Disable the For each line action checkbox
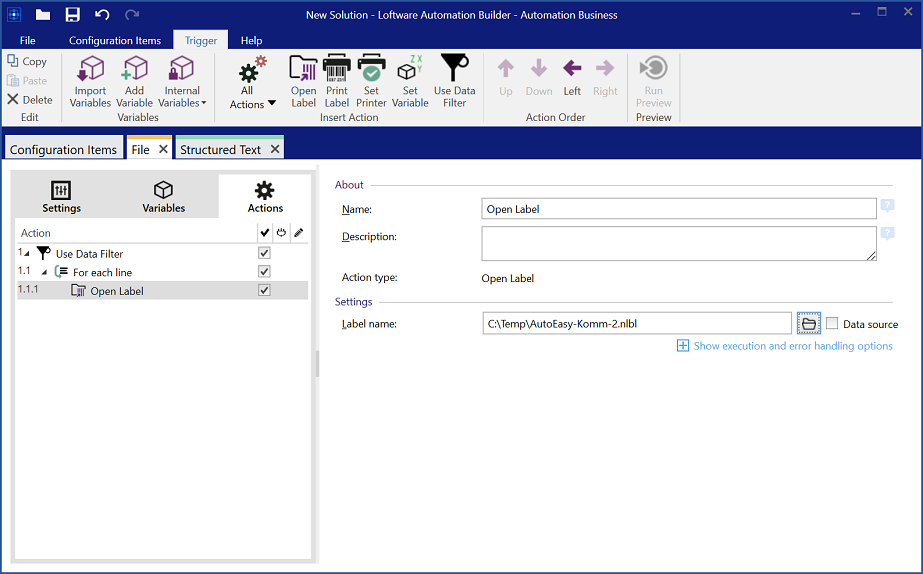923x574 pixels. pos(264,272)
